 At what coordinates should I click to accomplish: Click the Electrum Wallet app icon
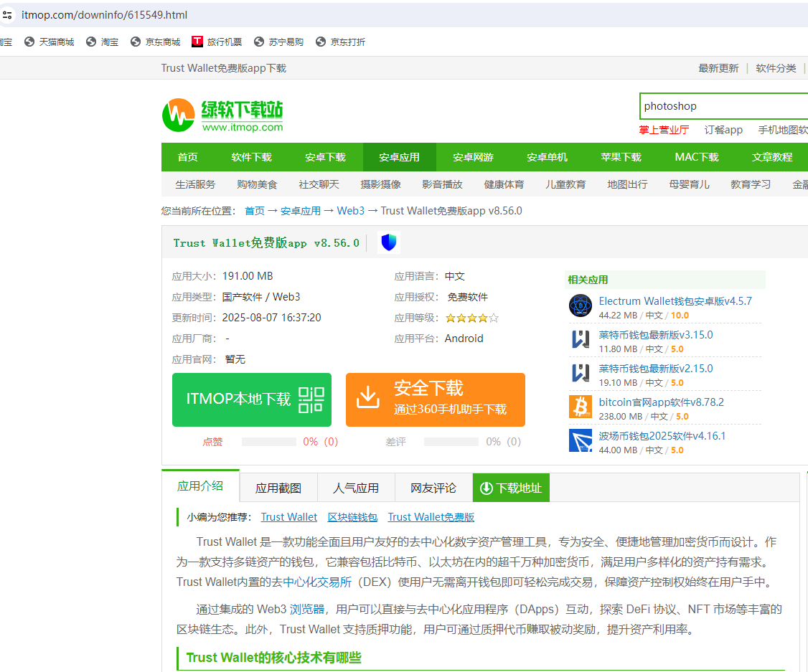click(581, 306)
